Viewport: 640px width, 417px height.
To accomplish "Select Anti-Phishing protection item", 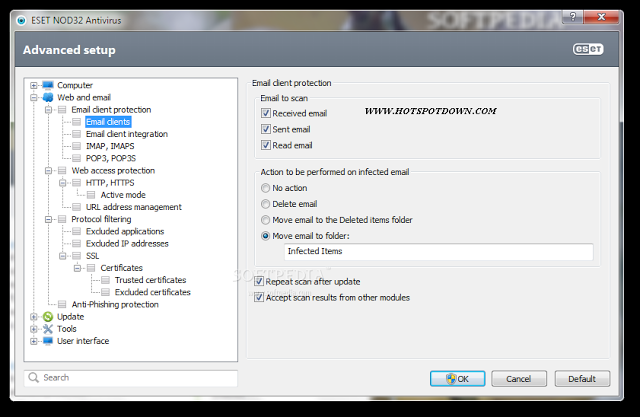I will tap(115, 304).
